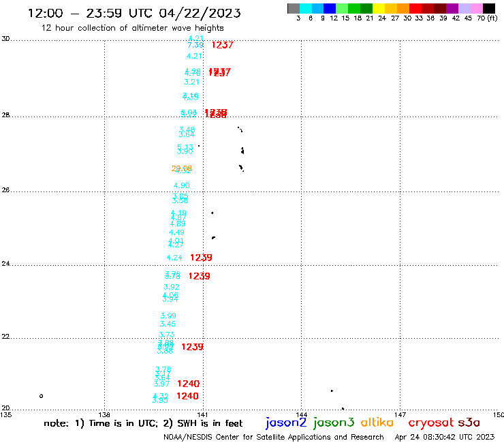Click the dark red 's3a' satellite label
This screenshot has width=504, height=443.
[469, 423]
